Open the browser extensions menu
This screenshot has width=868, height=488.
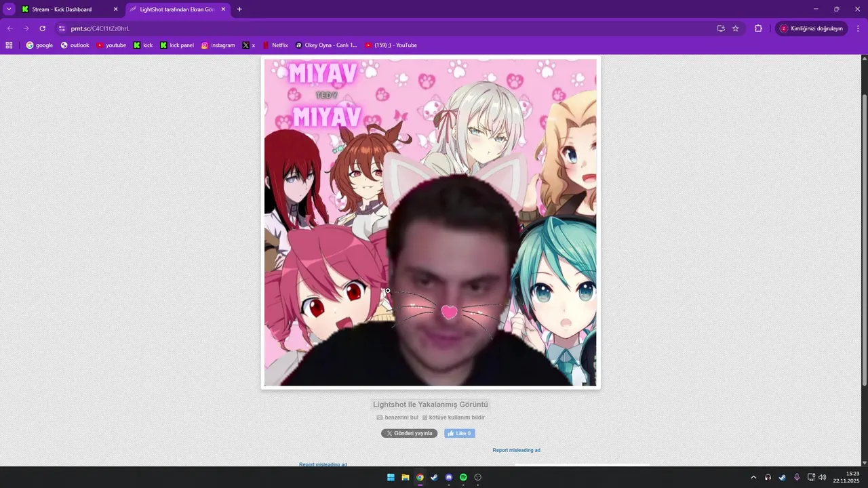[x=758, y=28]
